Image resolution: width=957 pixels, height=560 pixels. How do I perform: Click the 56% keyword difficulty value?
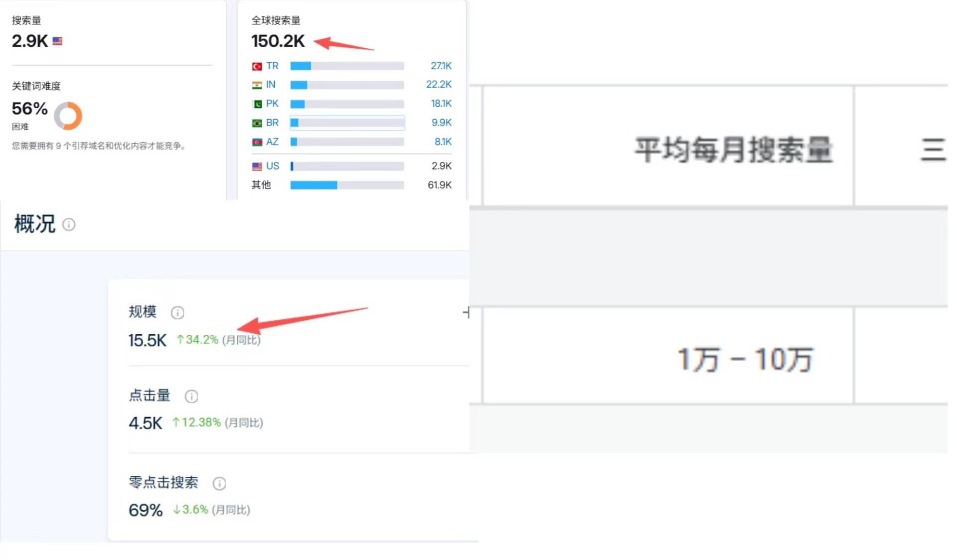(x=30, y=109)
